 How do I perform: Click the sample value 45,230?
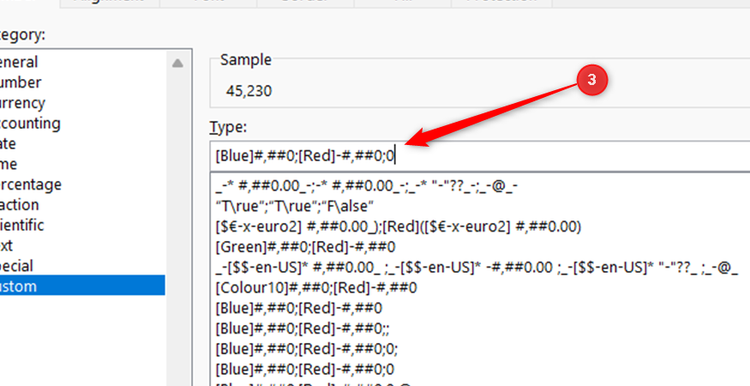tap(249, 91)
